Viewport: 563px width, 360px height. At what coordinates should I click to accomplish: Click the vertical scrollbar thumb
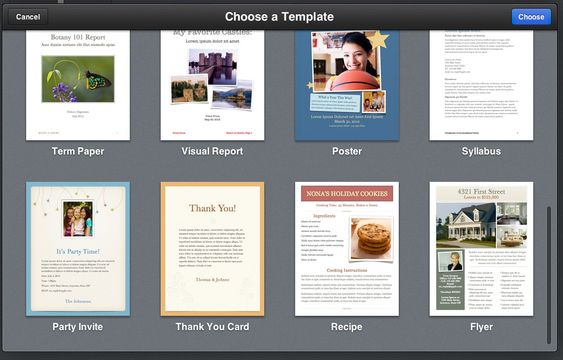coord(549,275)
